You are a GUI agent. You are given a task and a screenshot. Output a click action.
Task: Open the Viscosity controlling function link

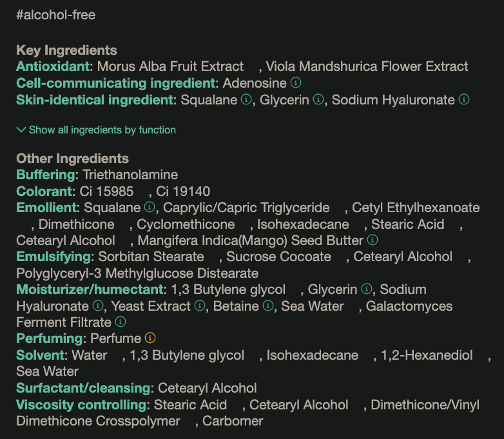(81, 405)
